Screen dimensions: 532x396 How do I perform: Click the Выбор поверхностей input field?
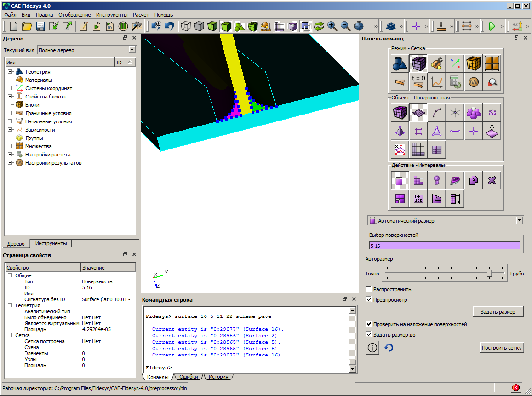[445, 246]
